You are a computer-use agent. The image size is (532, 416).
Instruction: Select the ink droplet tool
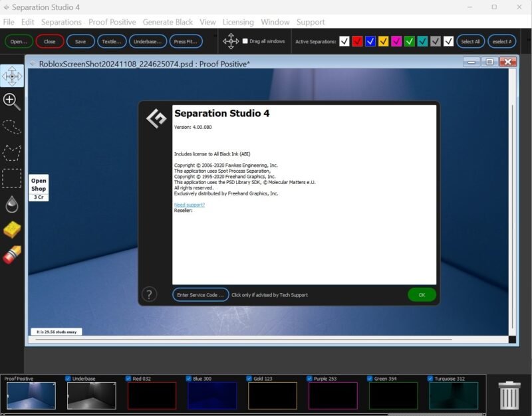[x=12, y=204]
